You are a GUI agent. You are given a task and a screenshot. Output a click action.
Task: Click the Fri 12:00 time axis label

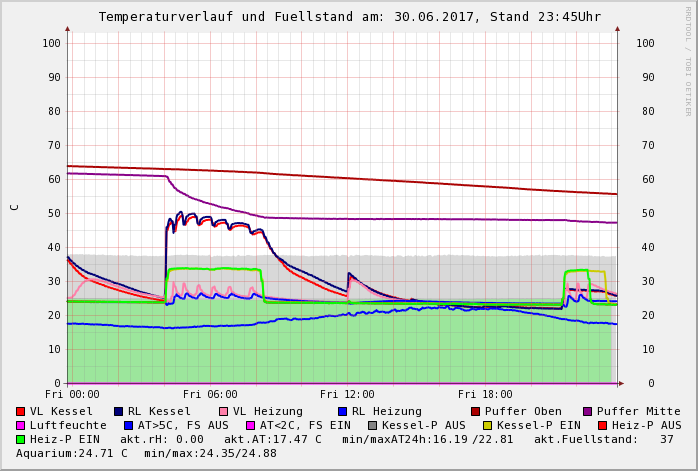[347, 394]
